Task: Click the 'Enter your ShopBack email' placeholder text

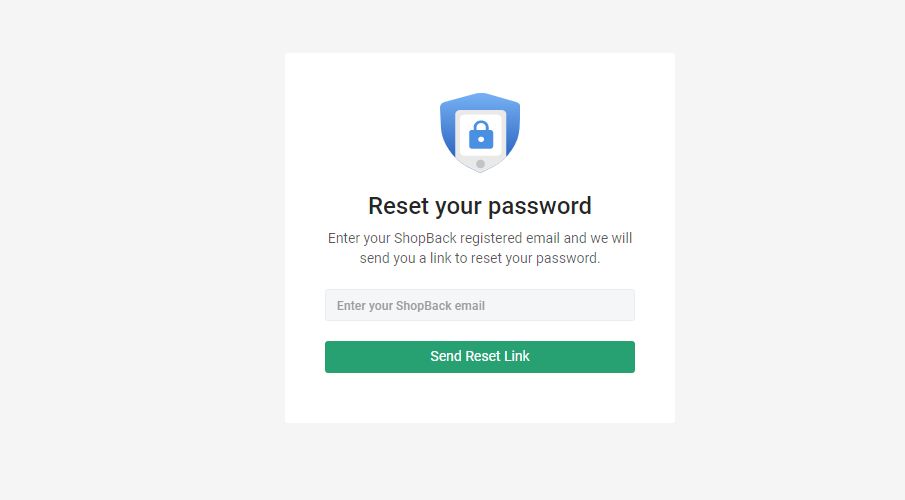Action: click(x=410, y=306)
